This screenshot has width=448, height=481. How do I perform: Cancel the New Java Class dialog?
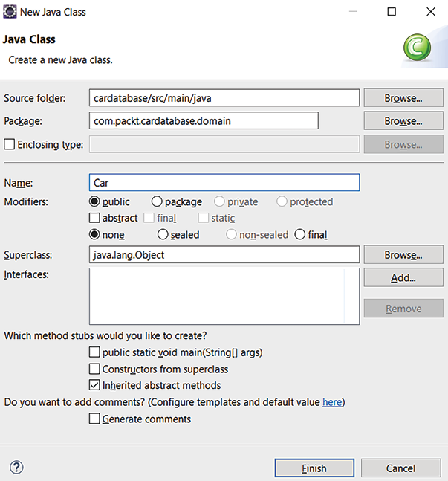pos(400,468)
